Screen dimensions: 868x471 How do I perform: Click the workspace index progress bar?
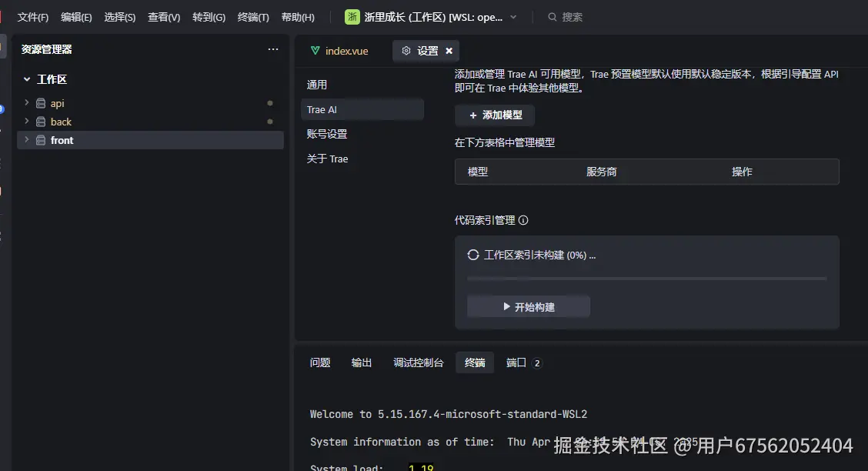pos(646,277)
